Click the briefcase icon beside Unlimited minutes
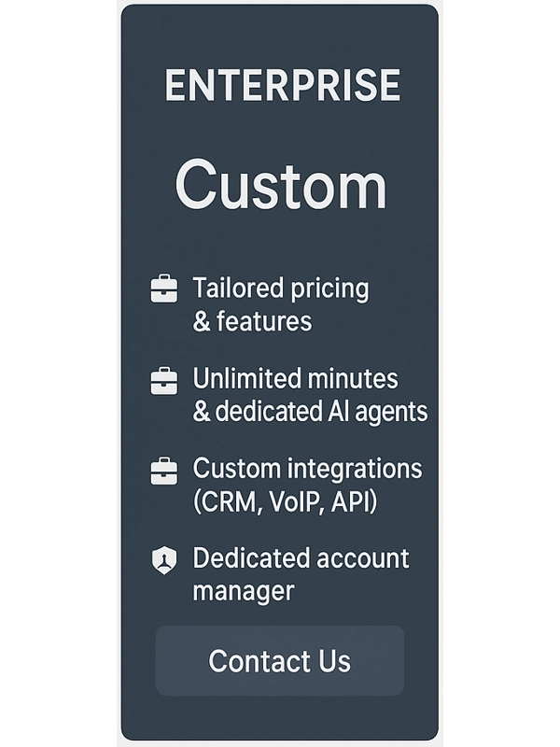 tap(164, 380)
